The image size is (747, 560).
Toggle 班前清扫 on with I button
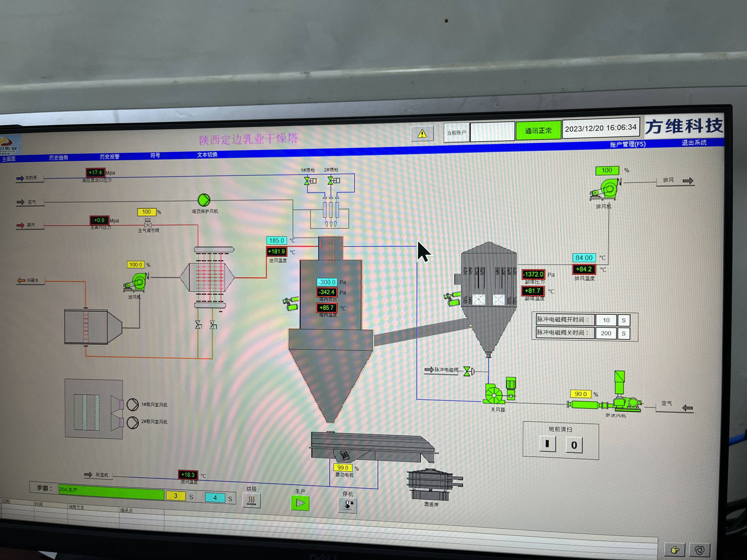[x=547, y=444]
